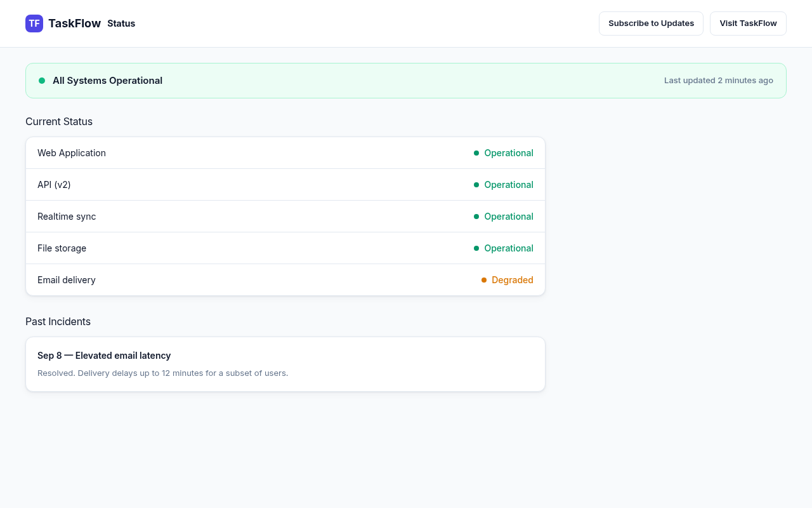Image resolution: width=812 pixels, height=508 pixels.
Task: Click Operational status for Web Application
Action: point(509,153)
